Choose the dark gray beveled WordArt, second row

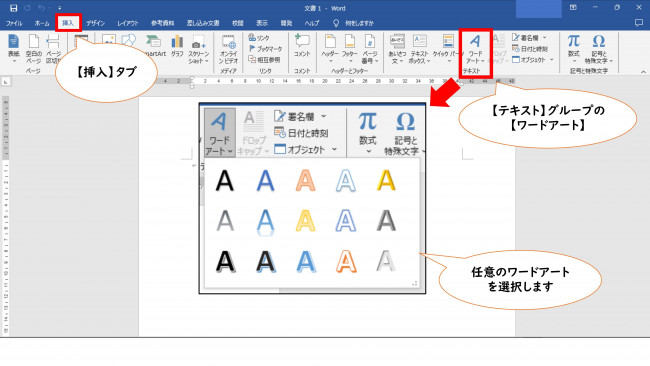[386, 221]
